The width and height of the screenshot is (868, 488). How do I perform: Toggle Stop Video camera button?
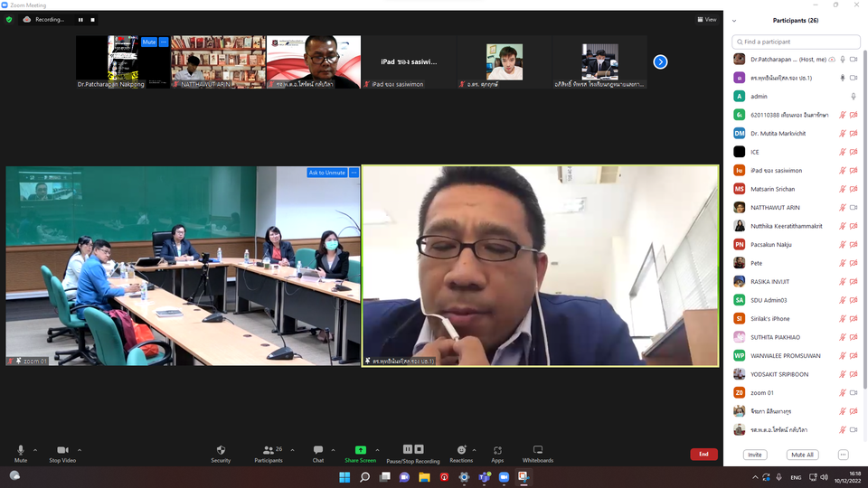[62, 453]
